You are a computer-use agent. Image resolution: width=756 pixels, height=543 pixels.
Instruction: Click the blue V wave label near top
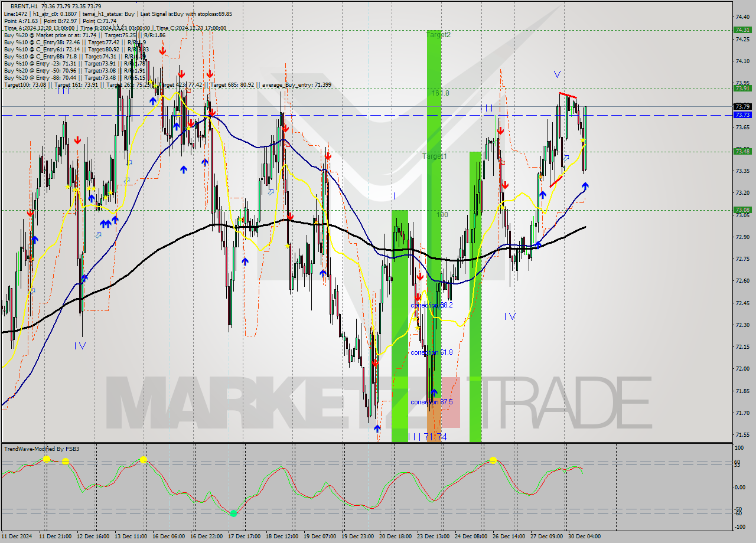(557, 74)
